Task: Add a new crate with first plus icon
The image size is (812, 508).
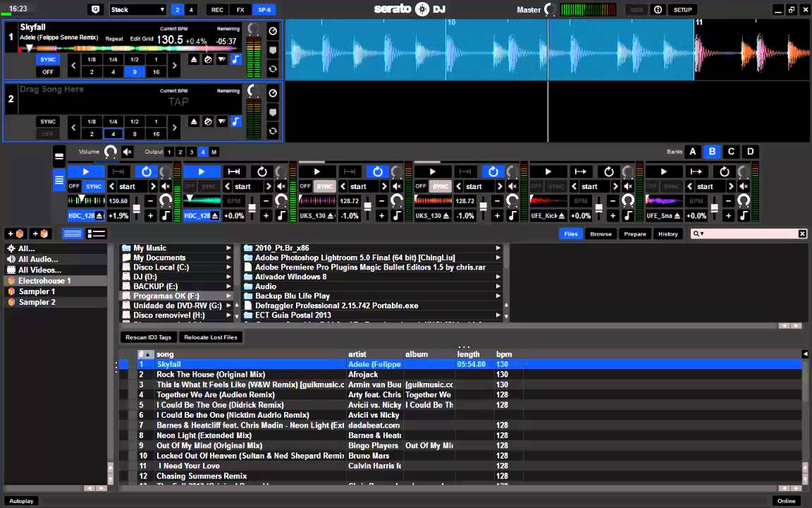Action: coord(15,234)
